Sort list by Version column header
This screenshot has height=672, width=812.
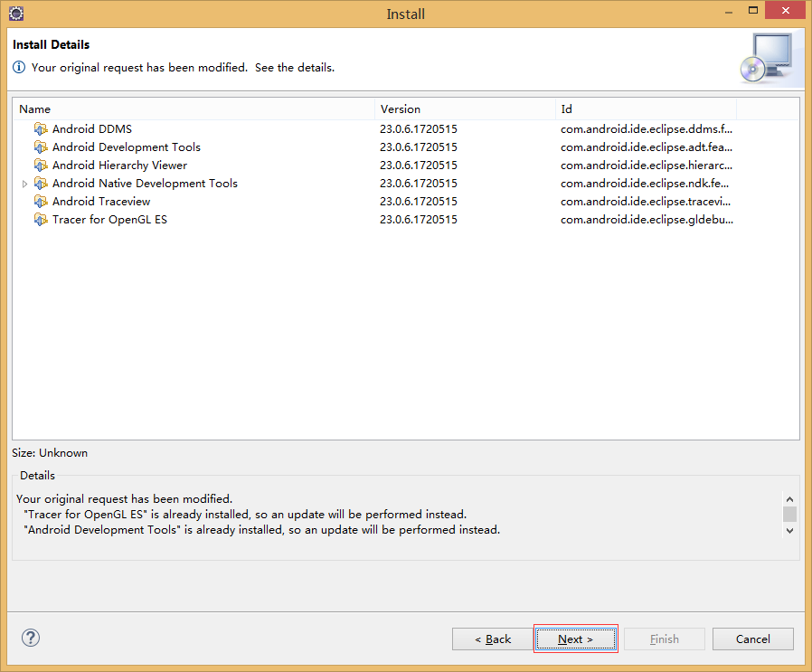pyautogui.click(x=465, y=109)
